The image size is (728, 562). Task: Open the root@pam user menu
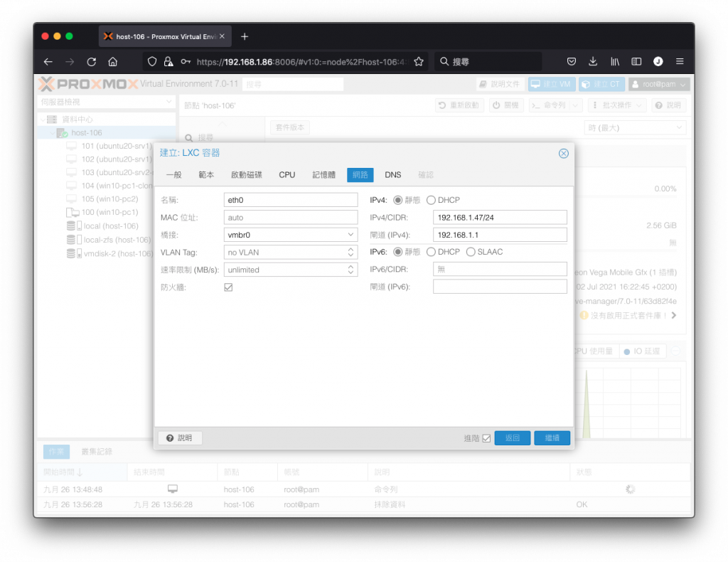tap(659, 84)
